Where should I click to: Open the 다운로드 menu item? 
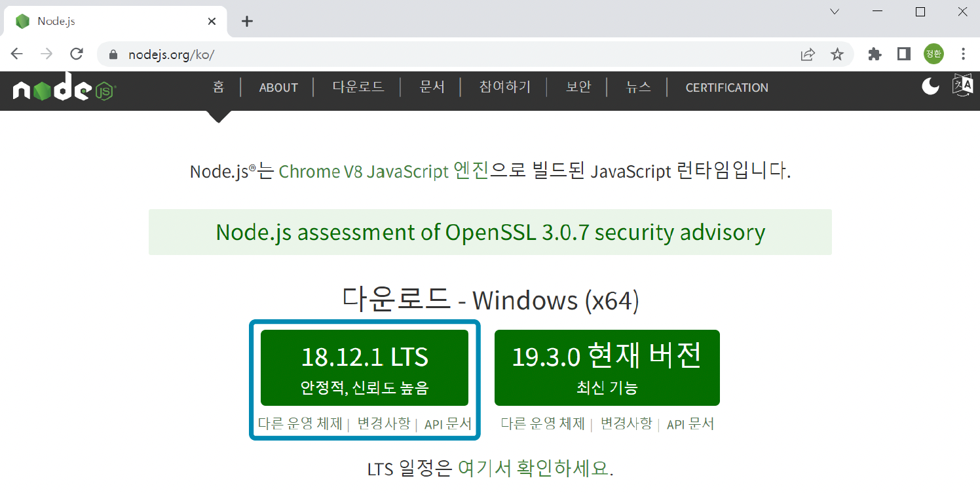[x=358, y=87]
